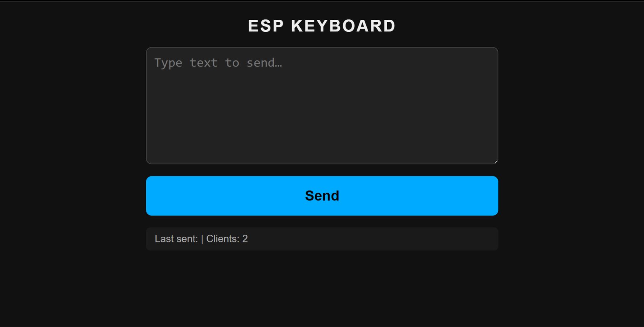Click the placeholder word 'text' in the message box
This screenshot has width=644, height=327.
tap(203, 63)
